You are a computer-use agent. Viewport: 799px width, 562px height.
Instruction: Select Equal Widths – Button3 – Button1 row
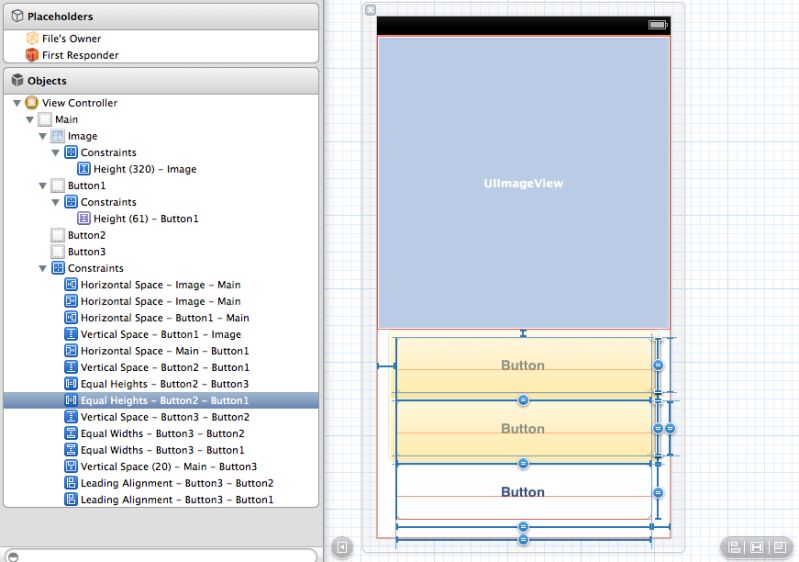point(161,450)
